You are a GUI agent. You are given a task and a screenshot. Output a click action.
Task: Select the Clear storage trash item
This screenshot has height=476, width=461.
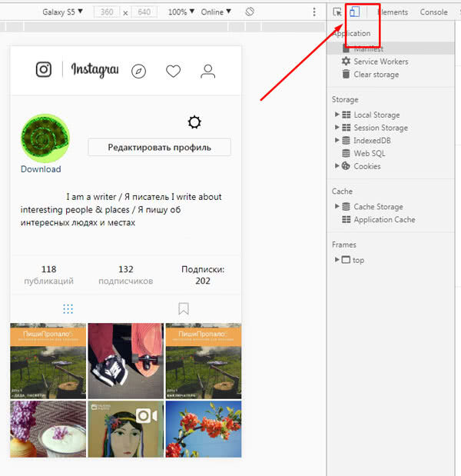coord(370,75)
